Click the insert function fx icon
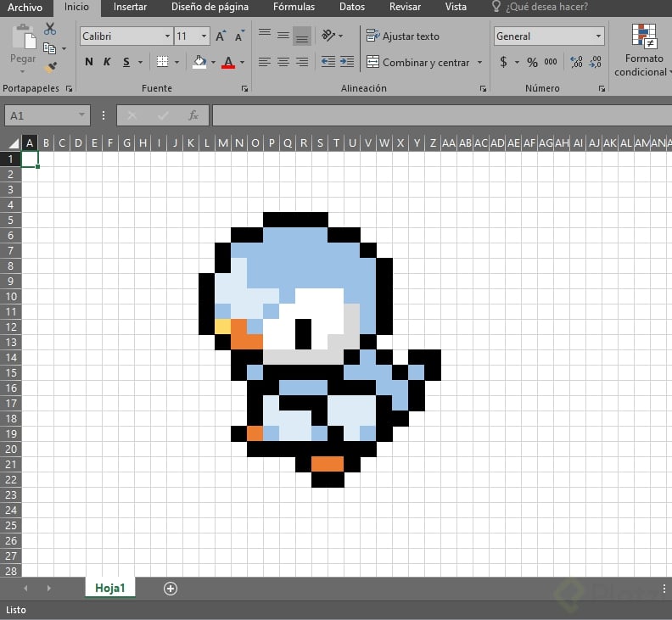This screenshot has width=672, height=620. (193, 115)
